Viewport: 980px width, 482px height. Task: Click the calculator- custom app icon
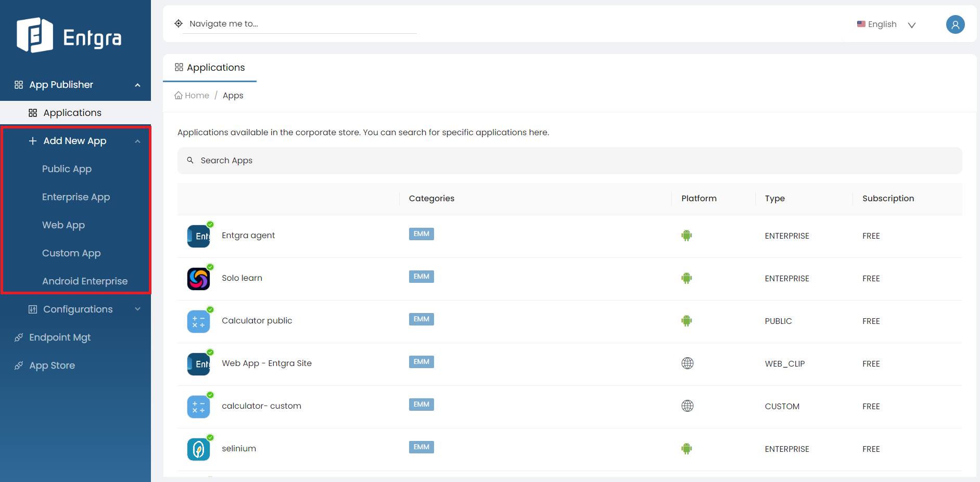point(199,407)
